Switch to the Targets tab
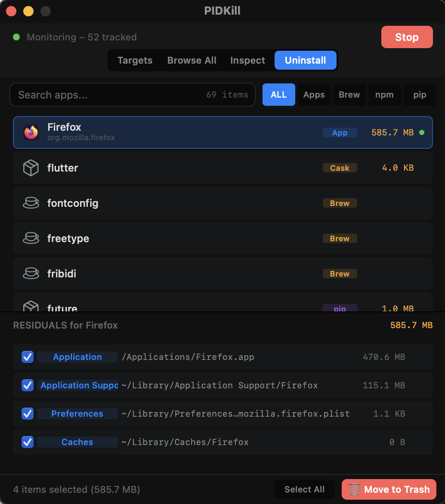445x504 pixels. [x=135, y=60]
